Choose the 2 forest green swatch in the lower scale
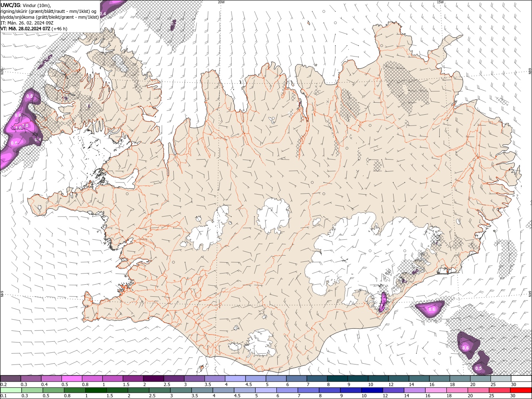Screen dimensions: 532x399 coord(138,390)
